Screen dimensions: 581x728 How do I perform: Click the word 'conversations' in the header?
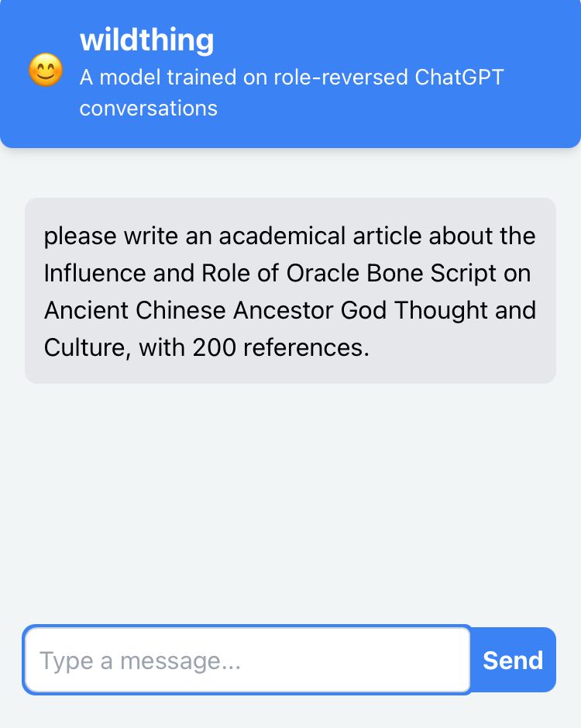pos(149,109)
